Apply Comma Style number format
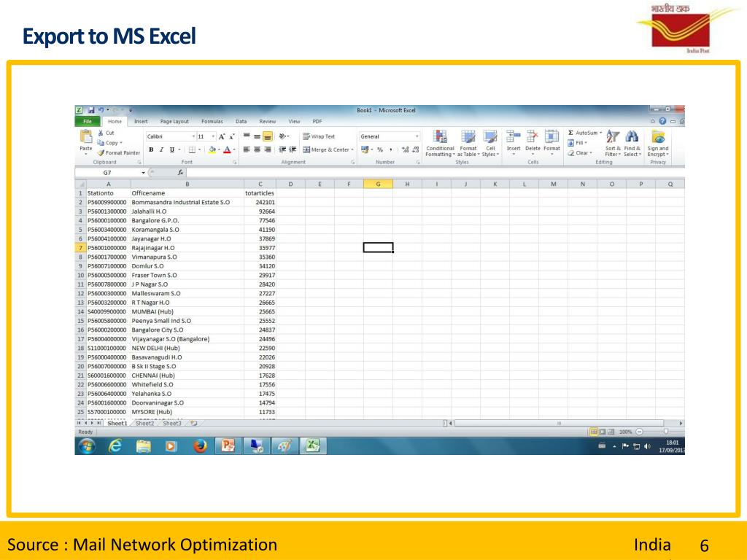The image size is (747, 560). click(x=391, y=149)
